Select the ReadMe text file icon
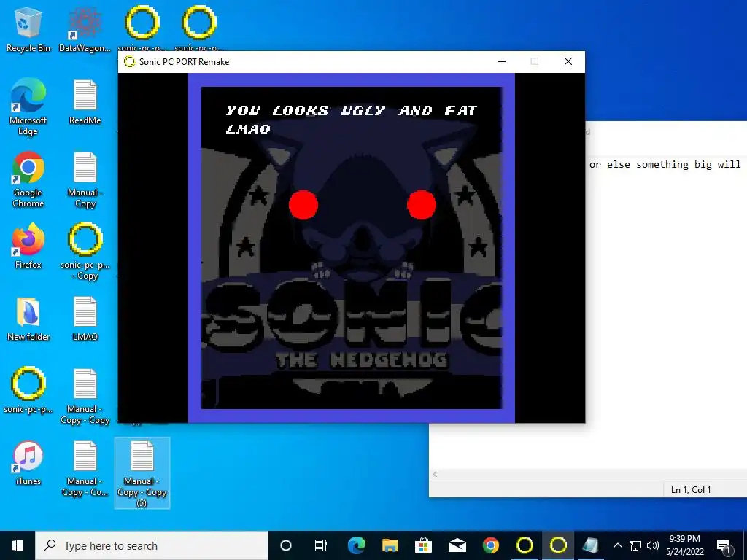Screen dimensions: 747x560 tap(85, 101)
